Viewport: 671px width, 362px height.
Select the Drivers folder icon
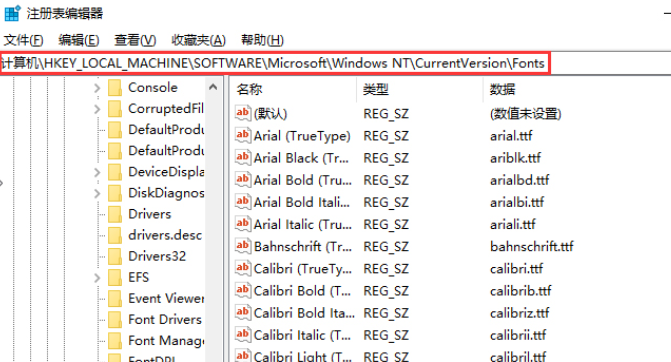115,214
